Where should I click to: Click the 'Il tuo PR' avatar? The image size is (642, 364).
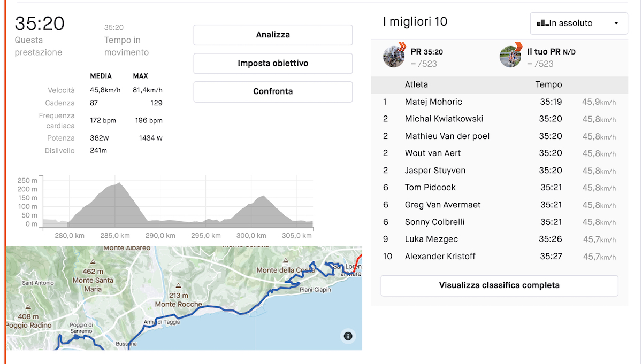510,57
